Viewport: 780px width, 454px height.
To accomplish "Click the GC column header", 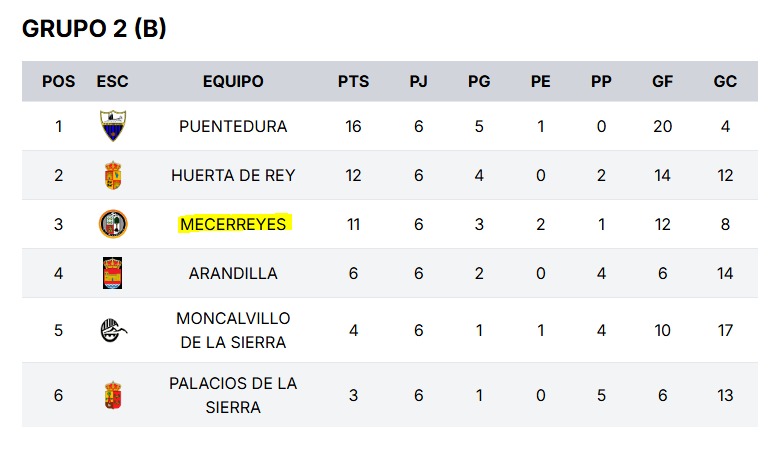I will (x=725, y=81).
